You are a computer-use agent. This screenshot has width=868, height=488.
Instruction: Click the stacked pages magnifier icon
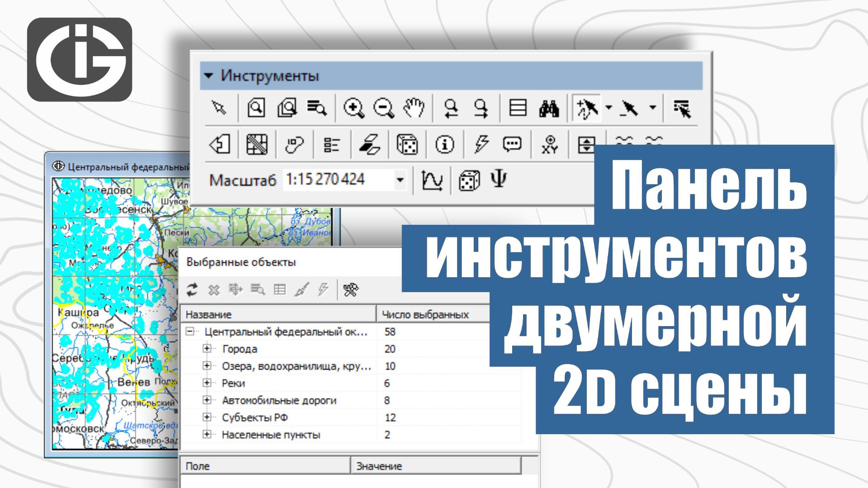click(287, 108)
